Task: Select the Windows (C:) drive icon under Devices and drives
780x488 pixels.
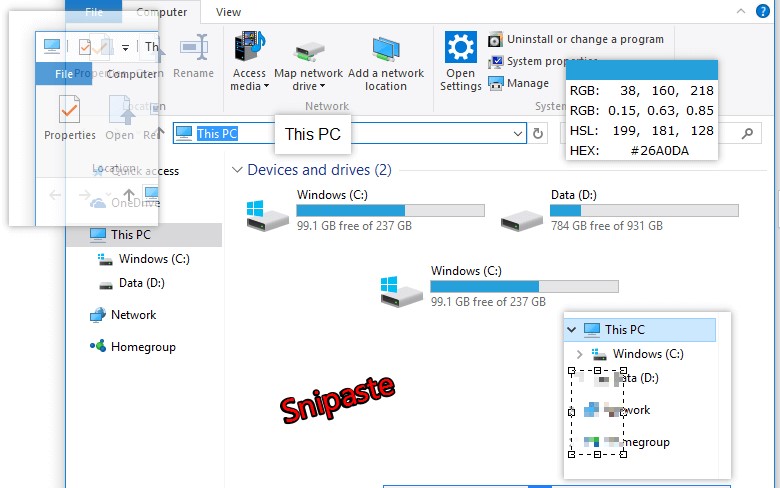Action: [268, 215]
